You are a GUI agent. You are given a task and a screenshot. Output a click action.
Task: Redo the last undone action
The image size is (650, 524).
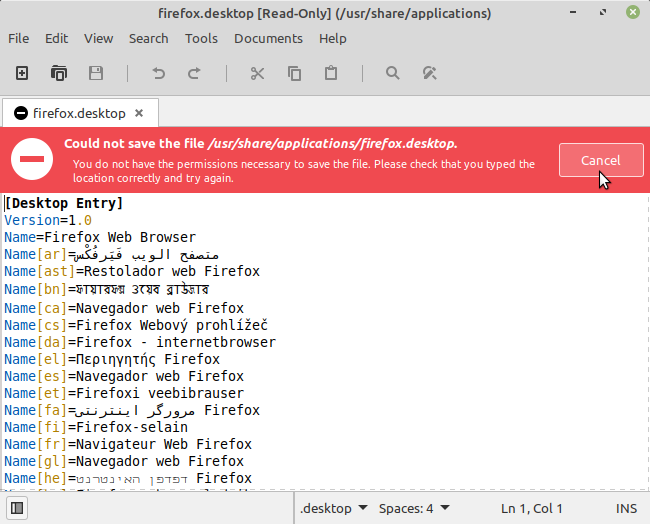194,73
